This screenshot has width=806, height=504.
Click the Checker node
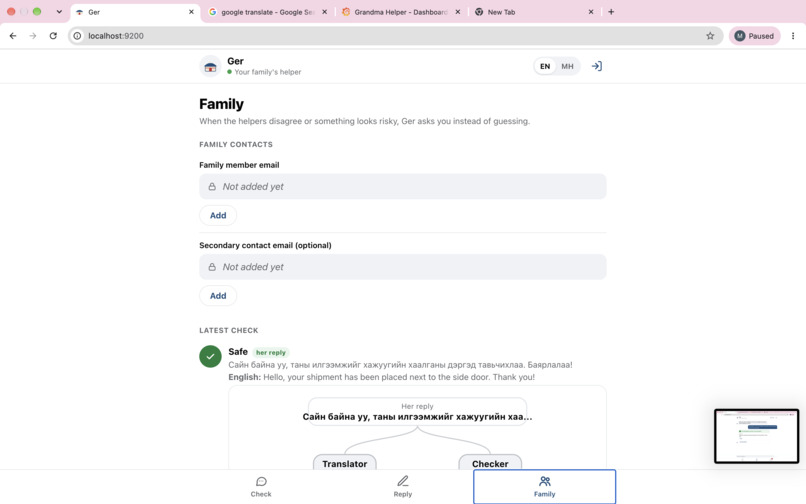490,462
